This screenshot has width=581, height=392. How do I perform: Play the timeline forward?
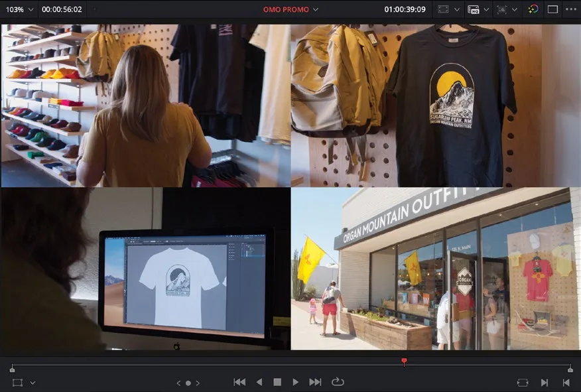(x=295, y=382)
